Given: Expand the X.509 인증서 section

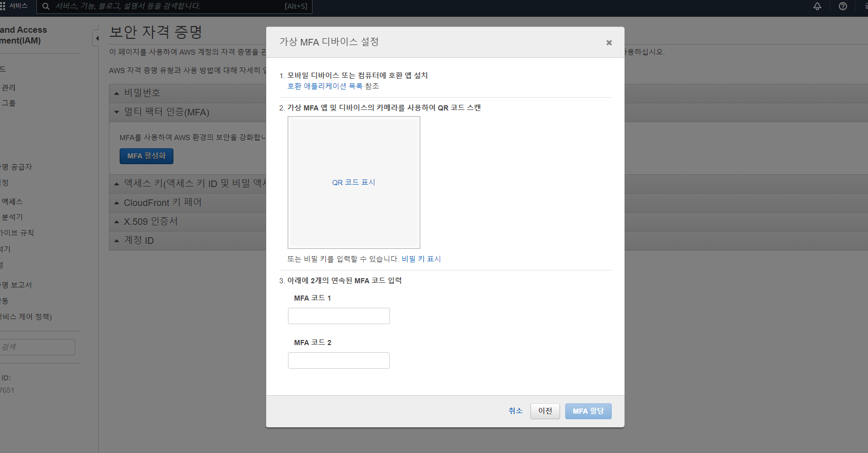Looking at the screenshot, I should tap(150, 221).
